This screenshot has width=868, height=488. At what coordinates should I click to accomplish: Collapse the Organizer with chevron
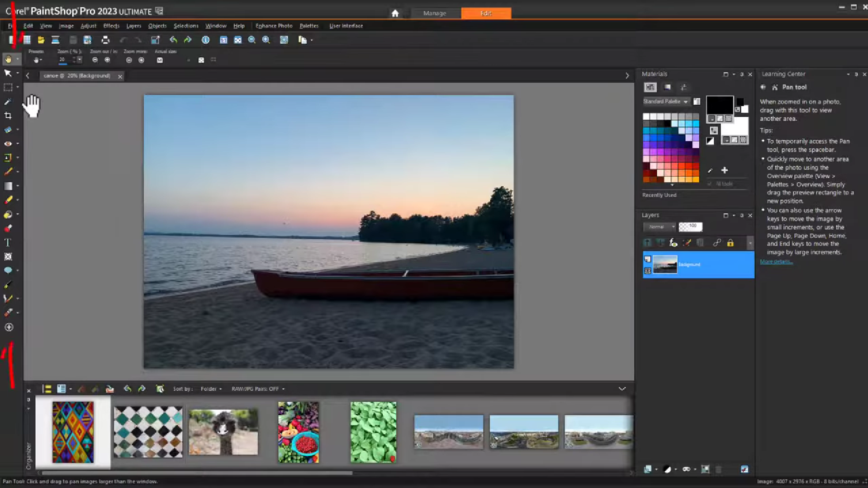point(622,389)
